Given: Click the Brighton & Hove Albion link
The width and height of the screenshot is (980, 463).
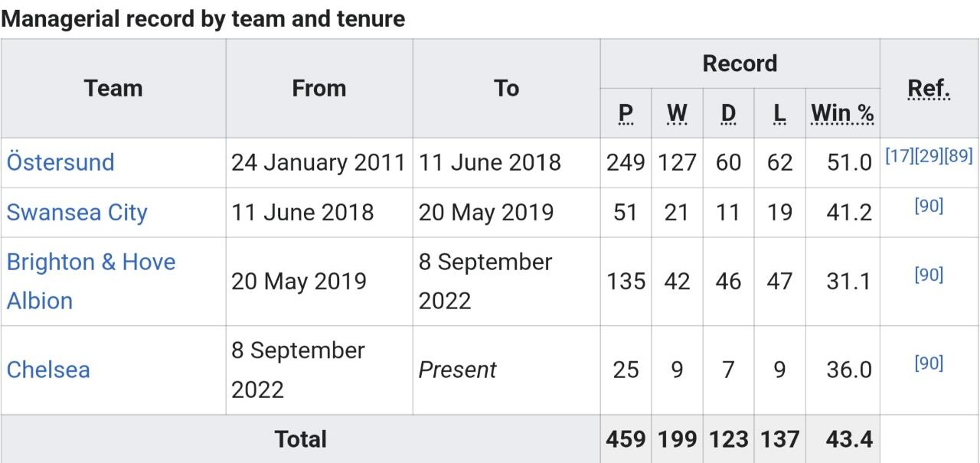Looking at the screenshot, I should (x=91, y=262).
